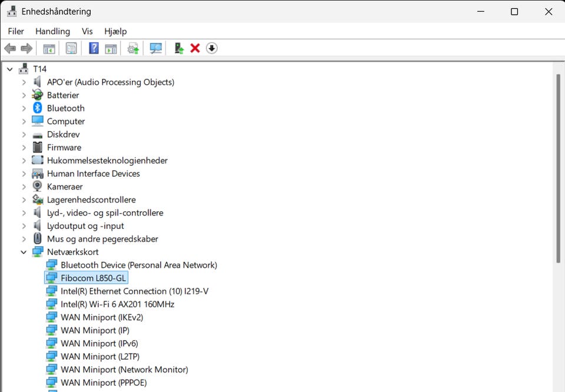Expand Lydoutput og -input category
Viewport: 565px width, 392px height.
point(24,226)
